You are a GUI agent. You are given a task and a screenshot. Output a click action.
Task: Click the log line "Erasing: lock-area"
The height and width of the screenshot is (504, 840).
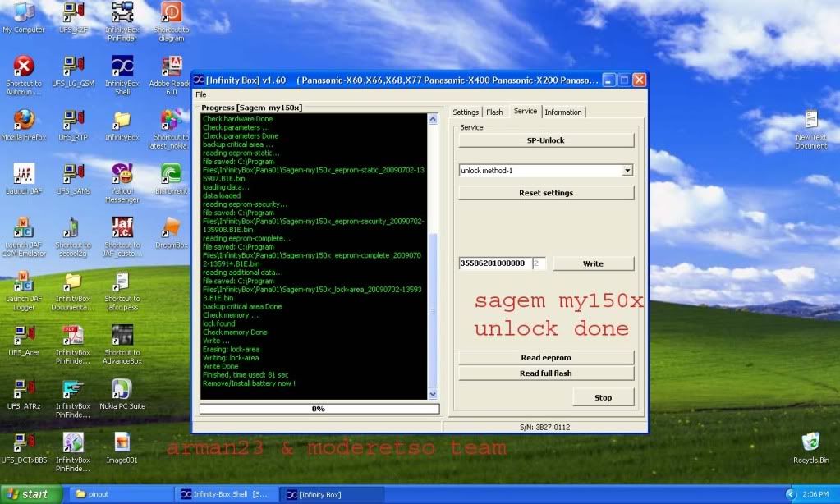pos(231,349)
